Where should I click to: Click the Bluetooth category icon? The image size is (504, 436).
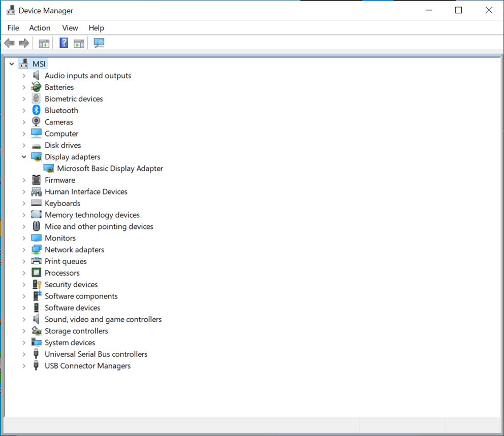(36, 110)
